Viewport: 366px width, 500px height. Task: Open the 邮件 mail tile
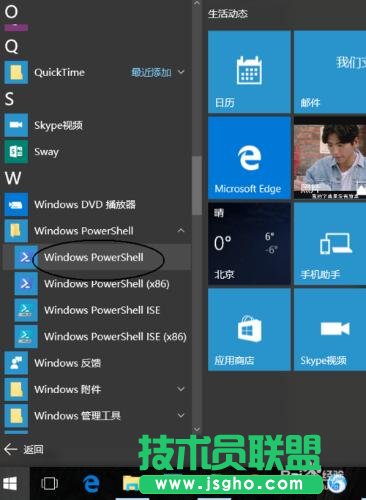tap(330, 72)
